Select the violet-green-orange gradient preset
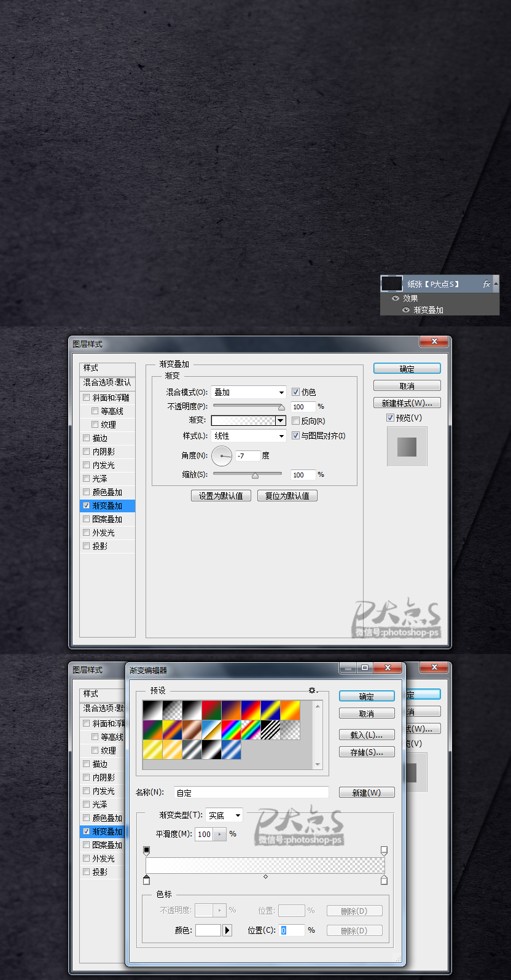Screen dimensions: 511x980 click(x=153, y=730)
